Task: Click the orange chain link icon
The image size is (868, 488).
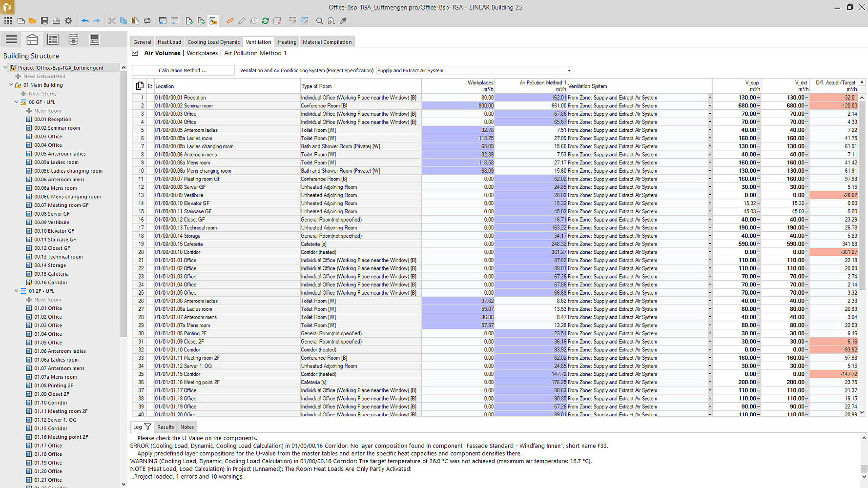Action: pos(230,21)
